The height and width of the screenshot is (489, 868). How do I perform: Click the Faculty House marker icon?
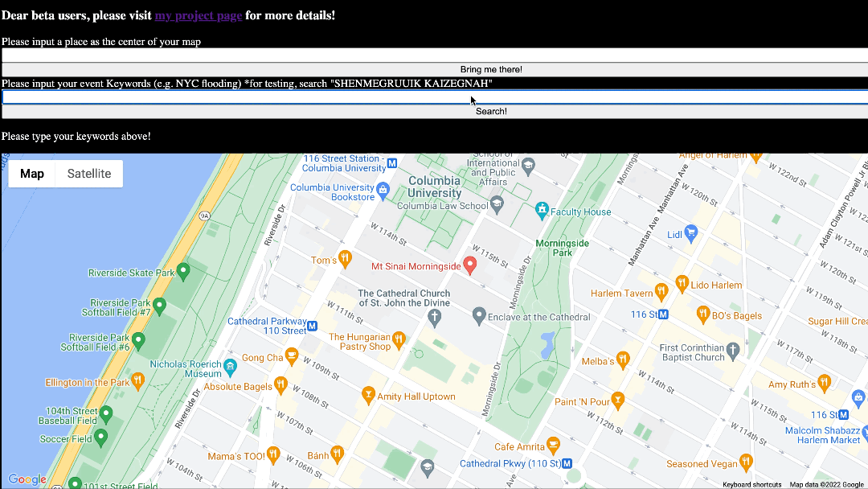tap(542, 211)
